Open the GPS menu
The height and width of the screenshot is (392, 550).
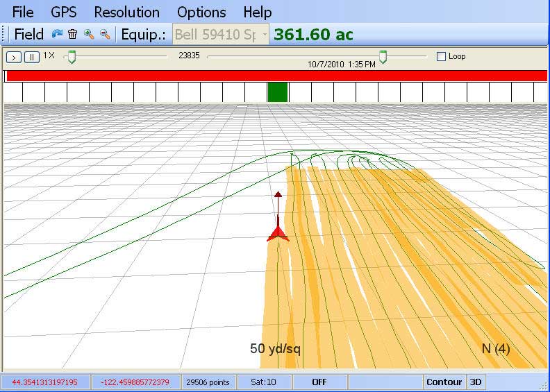[x=64, y=12]
